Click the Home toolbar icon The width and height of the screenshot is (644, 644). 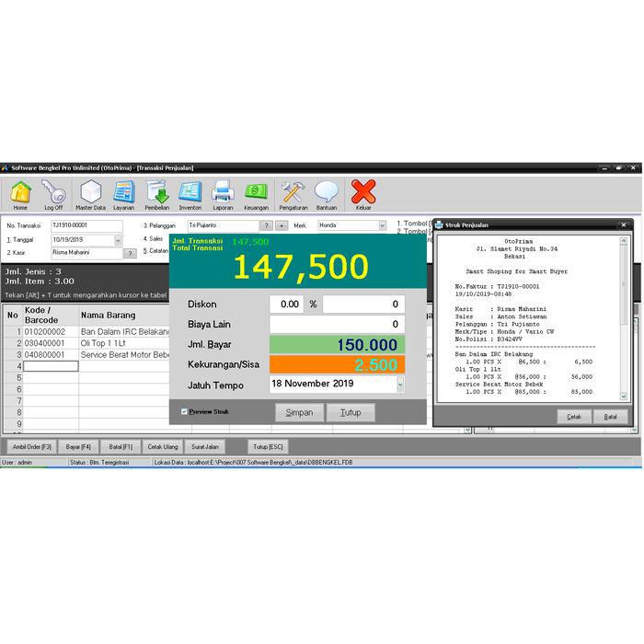click(20, 193)
